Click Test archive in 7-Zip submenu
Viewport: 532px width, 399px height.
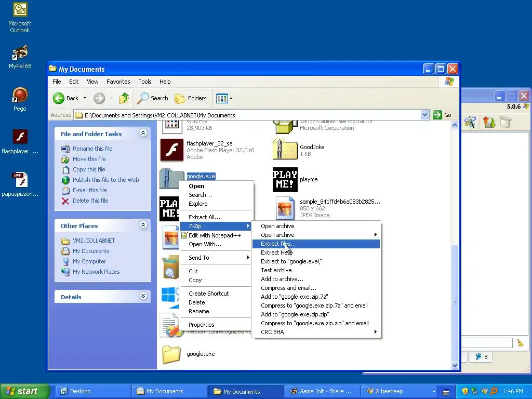(x=316, y=270)
